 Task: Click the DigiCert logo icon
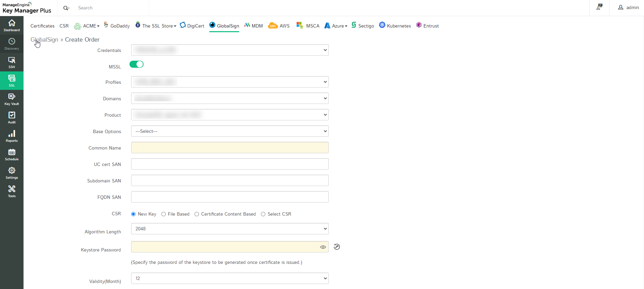[x=183, y=25]
